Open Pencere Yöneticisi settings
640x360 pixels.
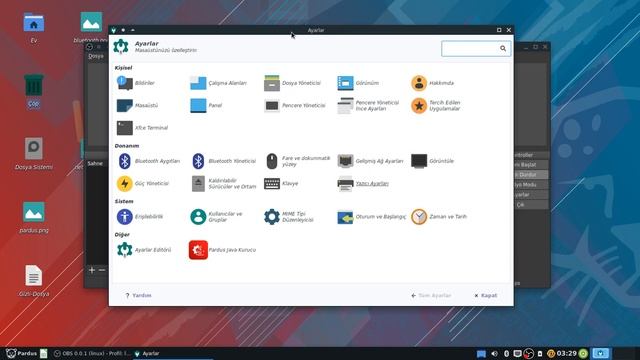pyautogui.click(x=295, y=105)
